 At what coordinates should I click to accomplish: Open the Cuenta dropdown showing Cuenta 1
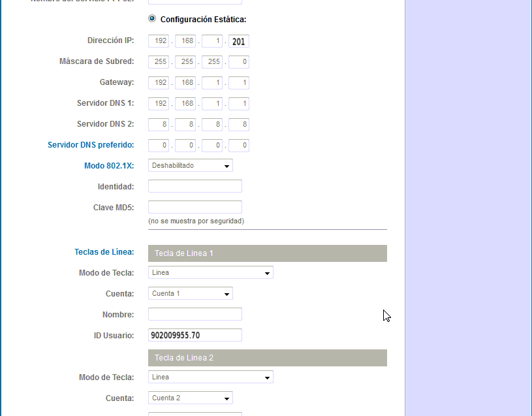click(190, 293)
